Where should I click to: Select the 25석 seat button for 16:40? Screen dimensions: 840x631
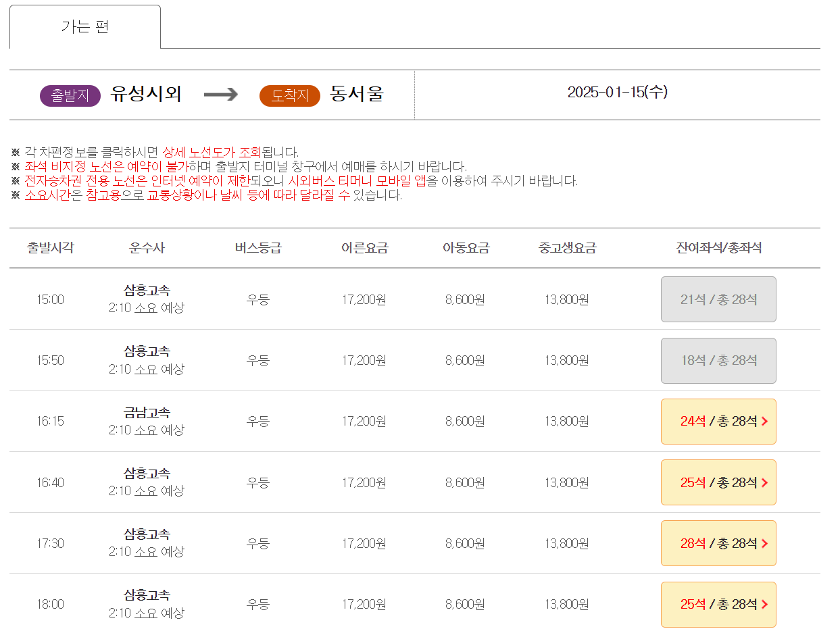[x=718, y=482]
